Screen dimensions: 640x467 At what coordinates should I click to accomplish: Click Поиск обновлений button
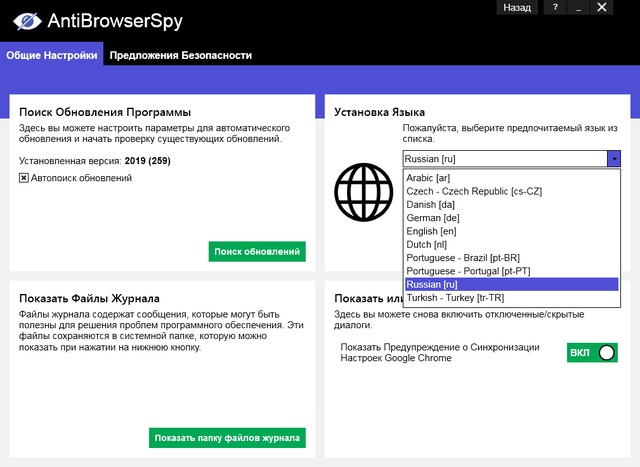click(x=257, y=251)
